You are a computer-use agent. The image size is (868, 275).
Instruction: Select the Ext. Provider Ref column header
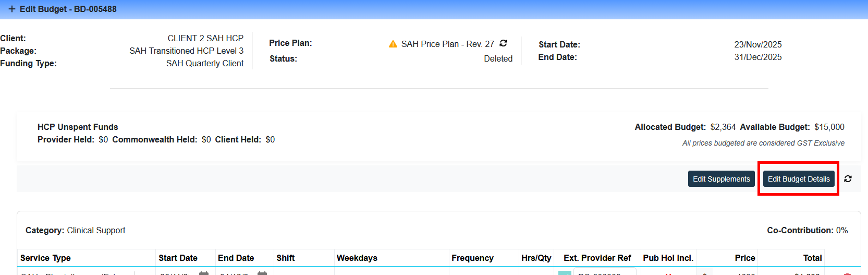tap(597, 258)
